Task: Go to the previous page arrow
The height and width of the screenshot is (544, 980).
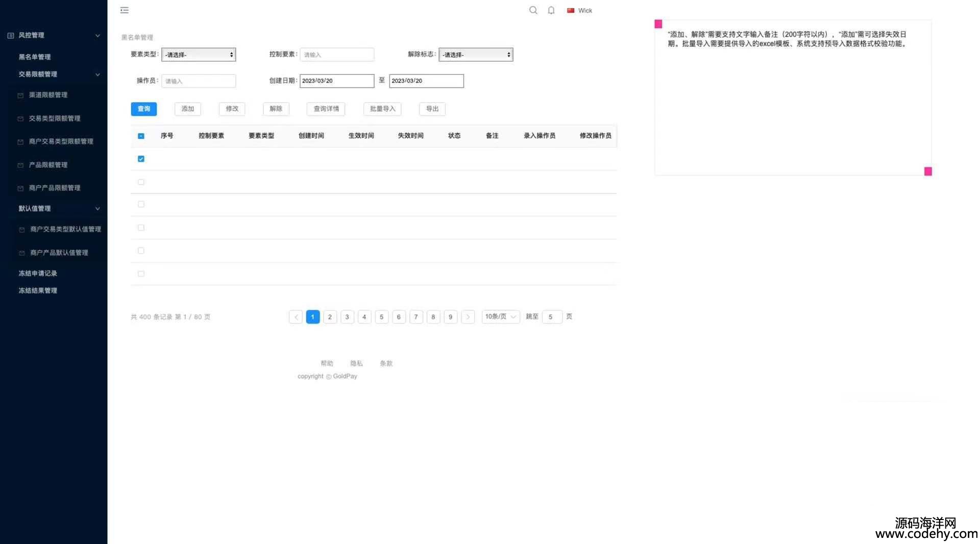Action: (296, 317)
